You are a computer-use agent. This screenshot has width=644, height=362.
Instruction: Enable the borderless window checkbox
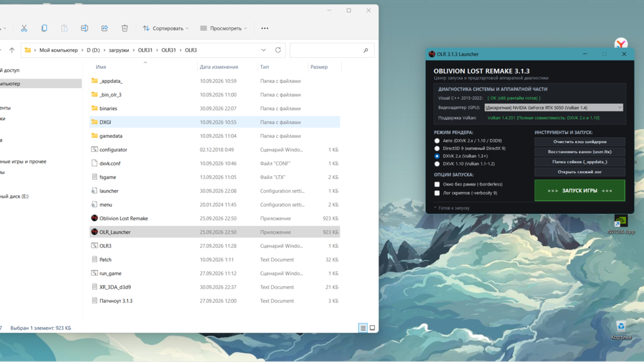tap(437, 184)
